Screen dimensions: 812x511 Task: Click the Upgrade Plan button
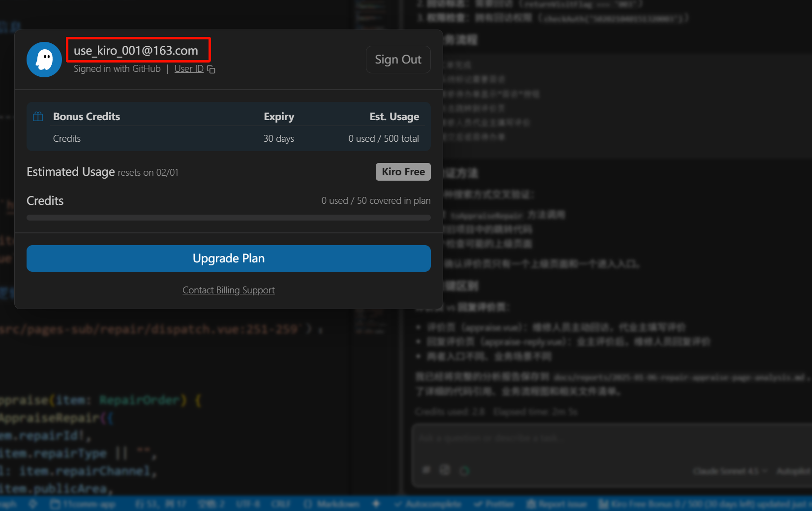(x=229, y=258)
